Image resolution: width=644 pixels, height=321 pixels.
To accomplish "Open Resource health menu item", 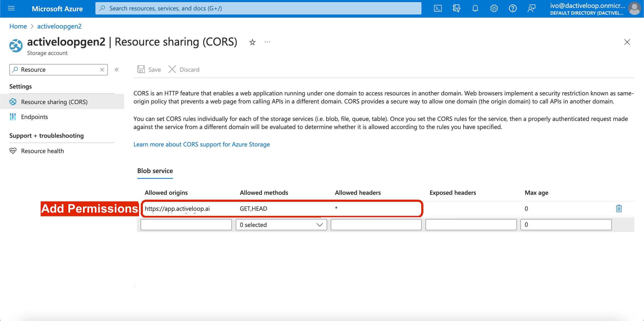I will coord(42,151).
